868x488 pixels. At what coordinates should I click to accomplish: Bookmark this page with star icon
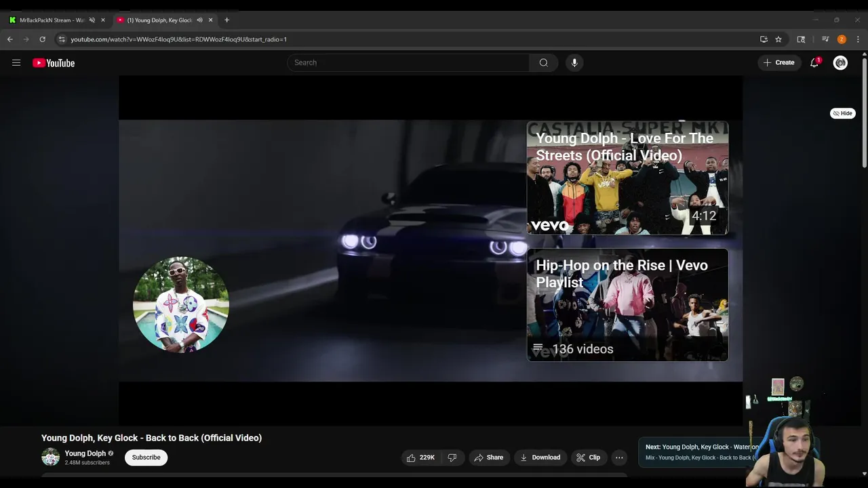click(x=778, y=39)
